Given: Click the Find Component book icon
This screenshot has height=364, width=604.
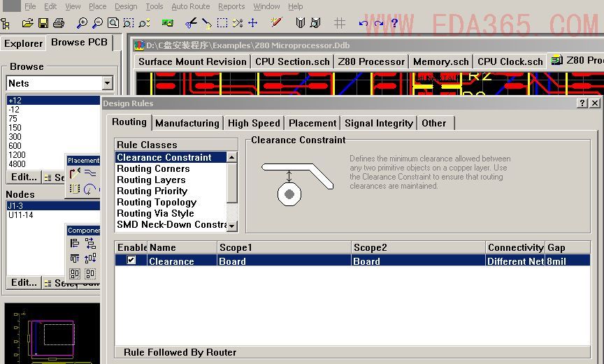Looking at the screenshot, I should pos(315,23).
